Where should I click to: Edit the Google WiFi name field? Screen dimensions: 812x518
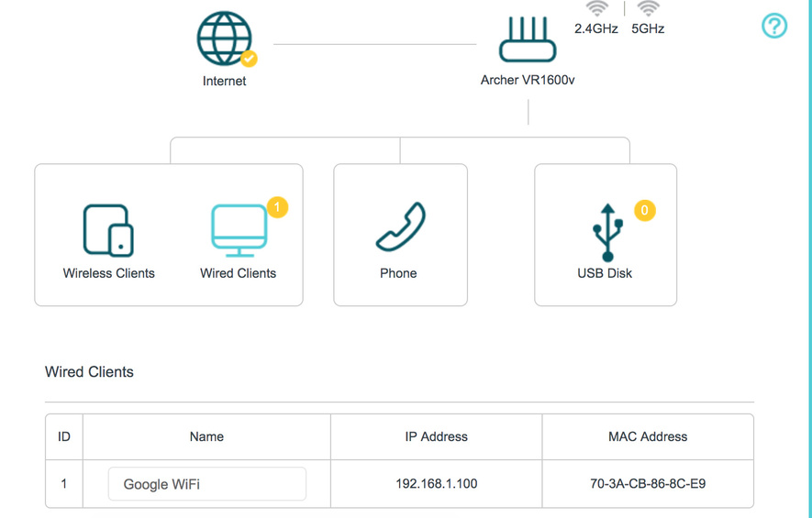207,484
